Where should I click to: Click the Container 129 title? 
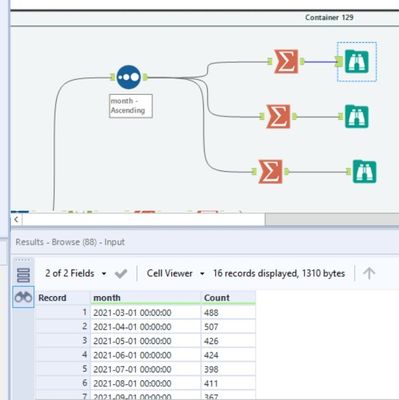click(329, 17)
